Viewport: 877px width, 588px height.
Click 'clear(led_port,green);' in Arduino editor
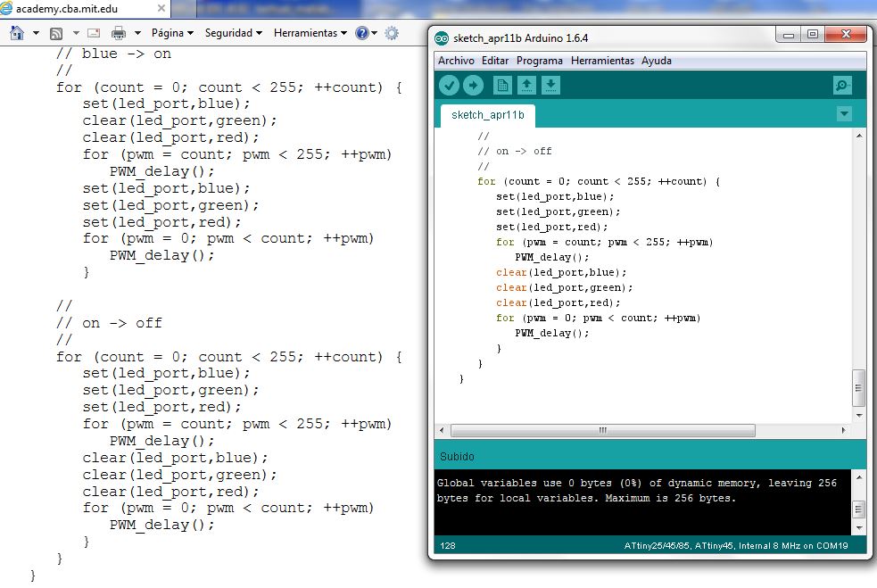565,287
